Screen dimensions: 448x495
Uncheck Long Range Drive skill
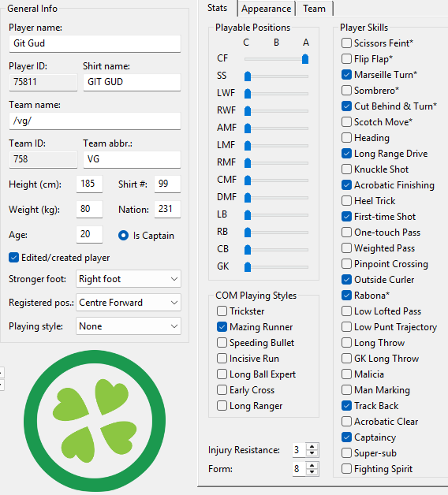click(x=346, y=154)
